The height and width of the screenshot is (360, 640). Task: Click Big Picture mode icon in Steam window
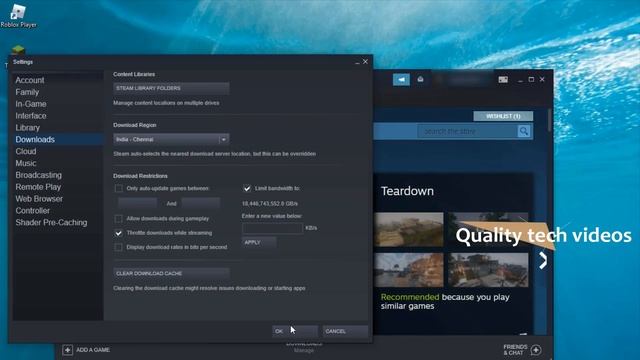pos(503,80)
